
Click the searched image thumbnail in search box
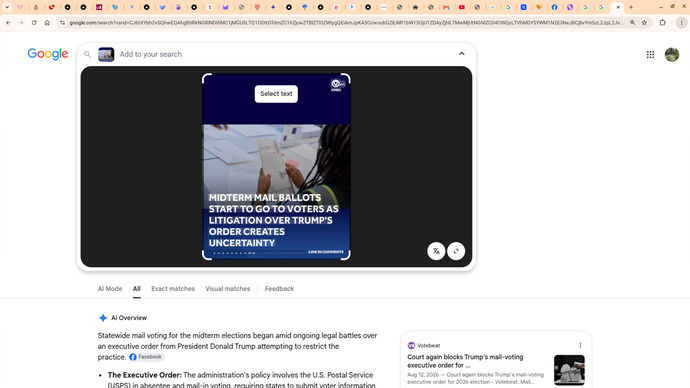click(106, 54)
